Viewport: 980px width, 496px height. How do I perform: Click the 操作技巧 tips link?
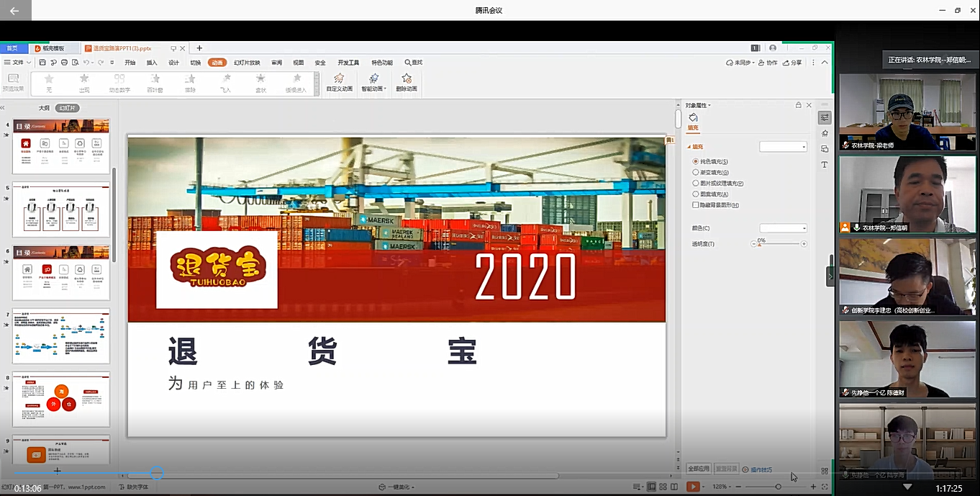[761, 469]
